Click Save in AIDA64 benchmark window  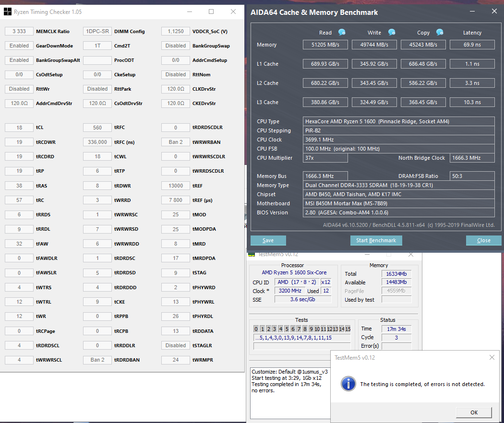[x=268, y=240]
